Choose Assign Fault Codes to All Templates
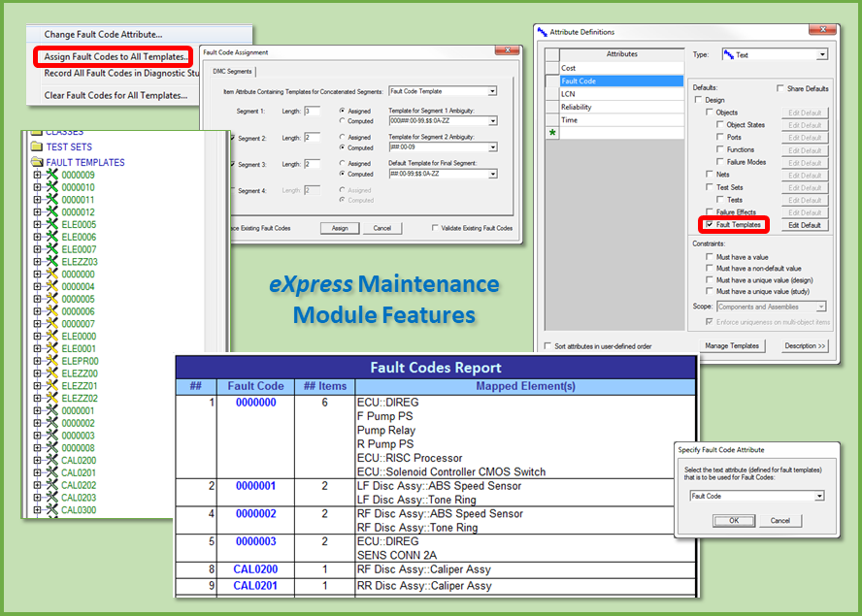862x616 pixels. point(116,56)
